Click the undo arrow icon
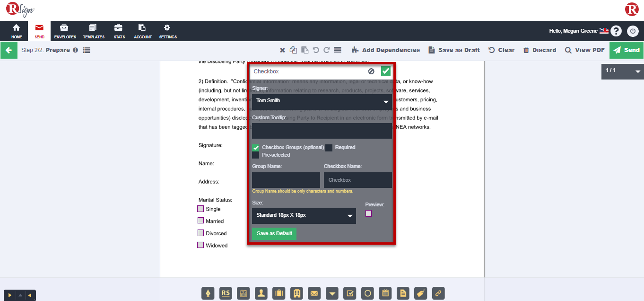The width and height of the screenshot is (644, 301). 316,50
